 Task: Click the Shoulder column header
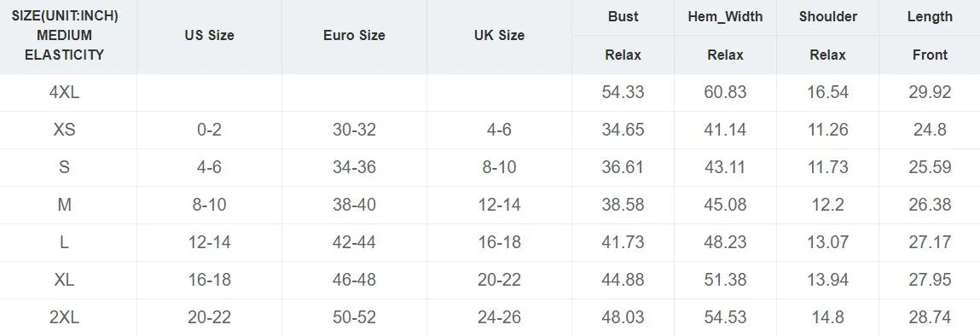coord(827,17)
